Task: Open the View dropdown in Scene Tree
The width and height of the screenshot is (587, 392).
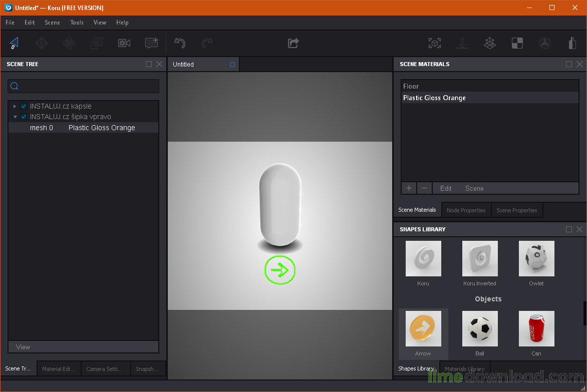Action: pos(83,347)
